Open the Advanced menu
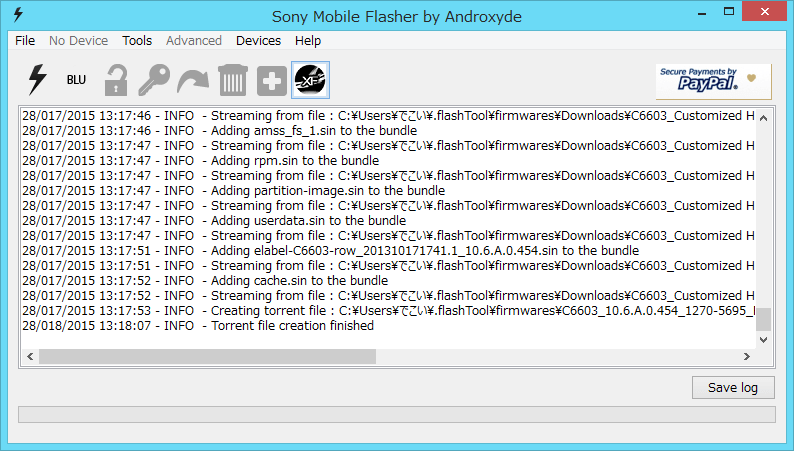Screen dimensions: 794x451 point(194,40)
